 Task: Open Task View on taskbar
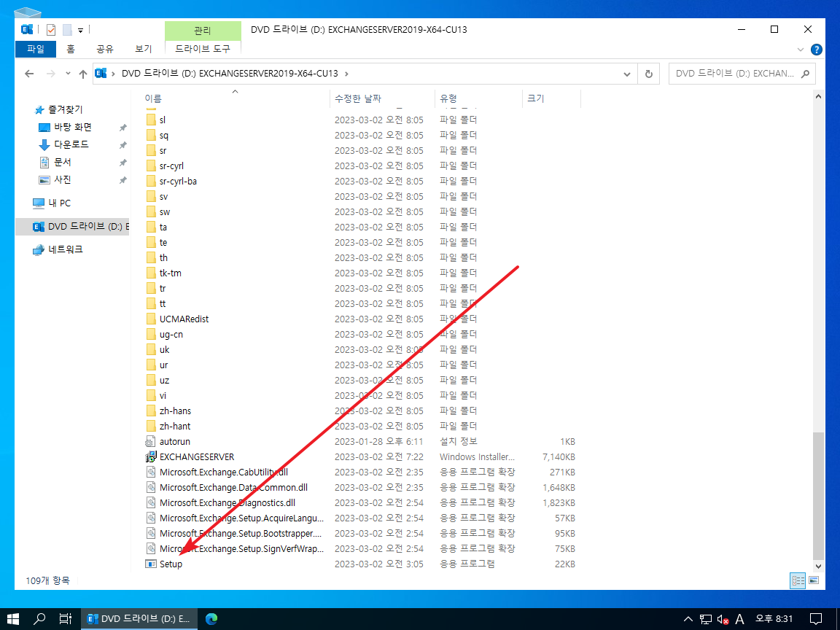(66, 619)
